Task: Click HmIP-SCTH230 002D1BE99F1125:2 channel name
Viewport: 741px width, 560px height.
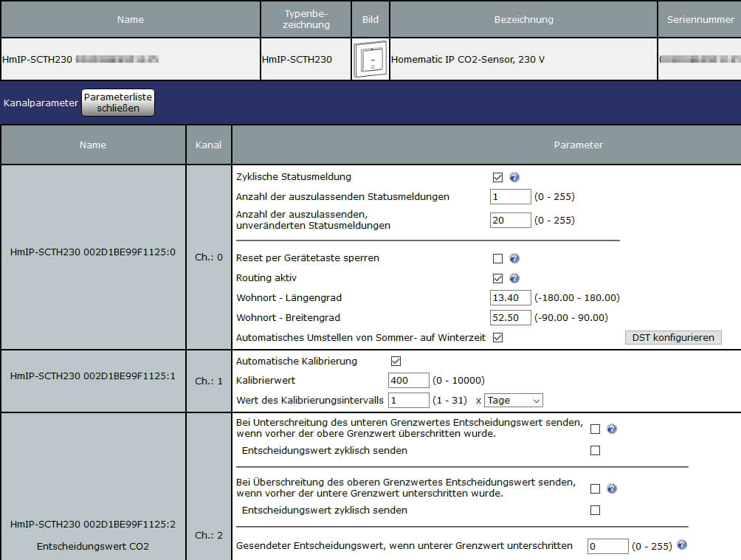Action: (93, 524)
